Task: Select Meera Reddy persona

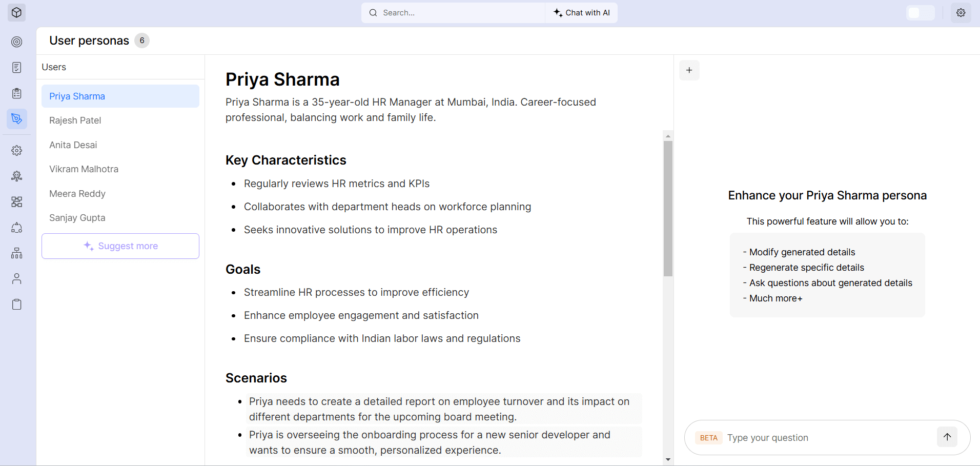Action: coord(120,194)
